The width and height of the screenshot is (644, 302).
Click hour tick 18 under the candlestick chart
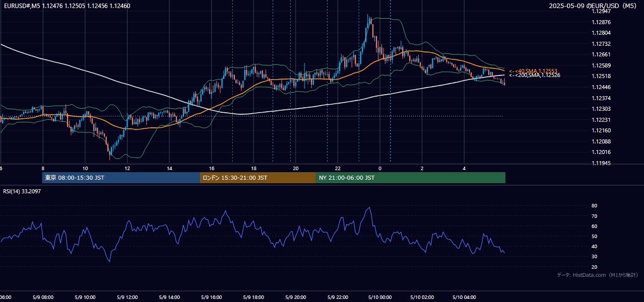click(254, 169)
